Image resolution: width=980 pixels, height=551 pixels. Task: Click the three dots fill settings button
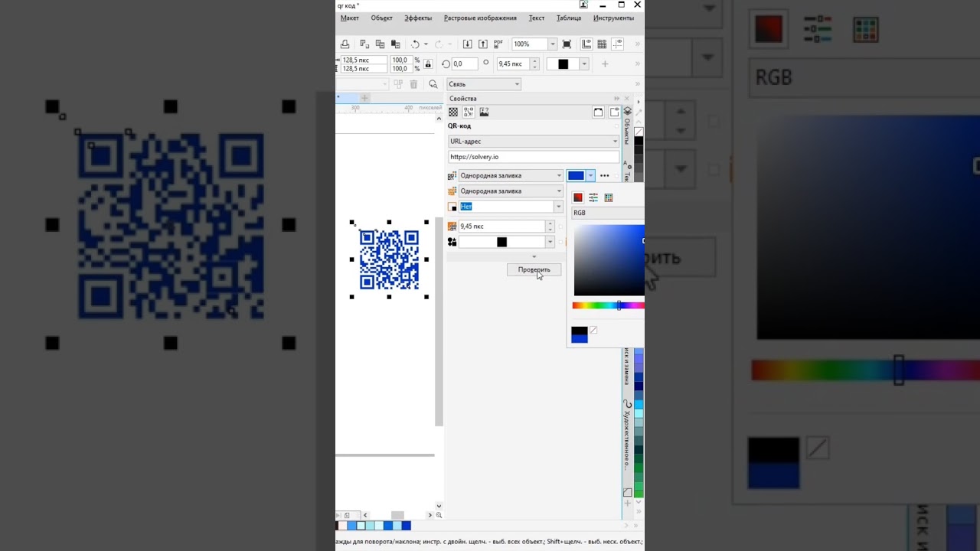pyautogui.click(x=605, y=176)
